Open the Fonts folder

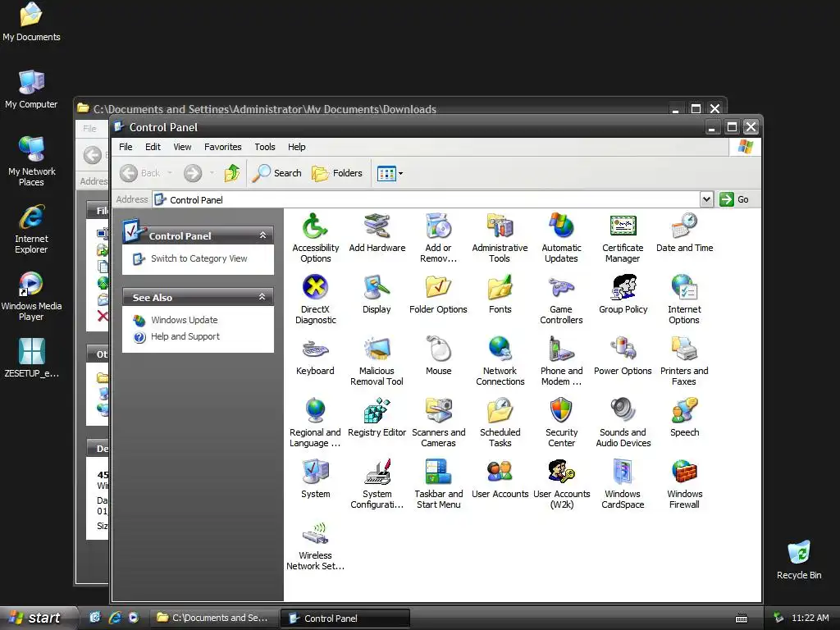click(x=500, y=294)
